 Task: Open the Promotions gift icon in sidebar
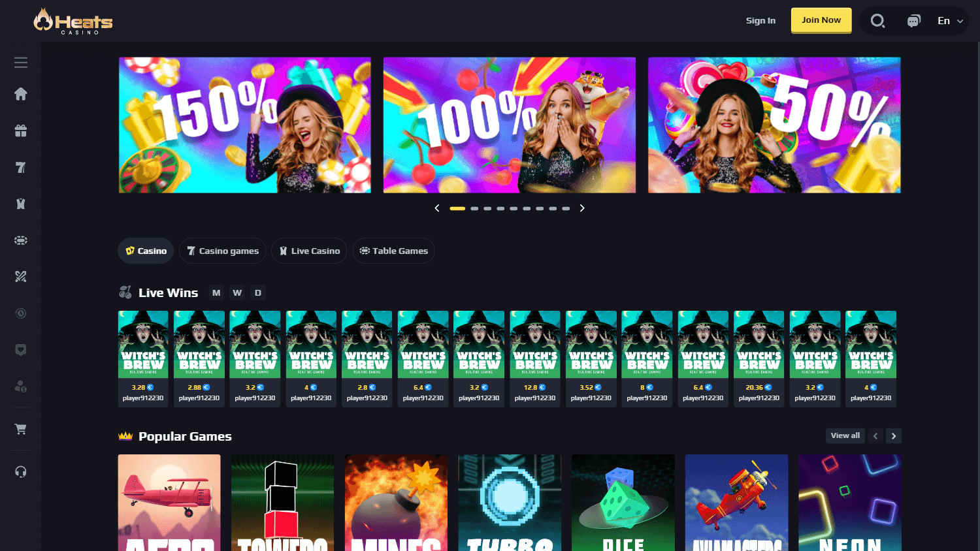20,131
